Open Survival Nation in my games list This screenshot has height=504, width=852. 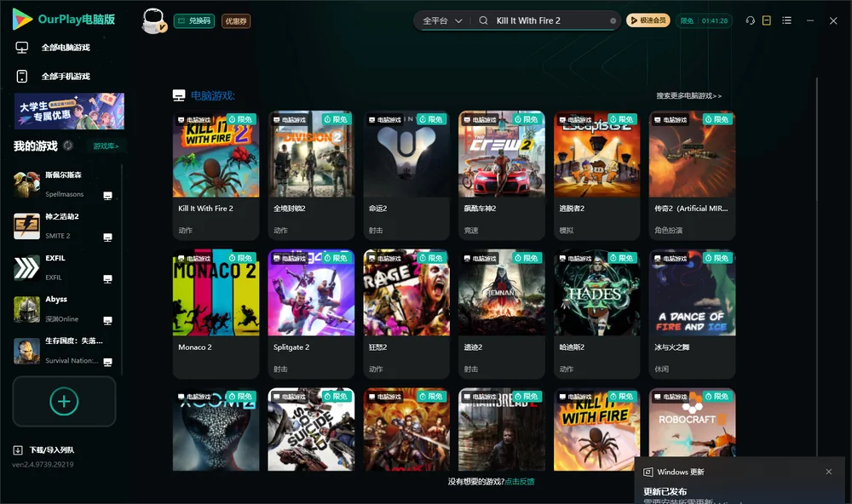coord(62,351)
